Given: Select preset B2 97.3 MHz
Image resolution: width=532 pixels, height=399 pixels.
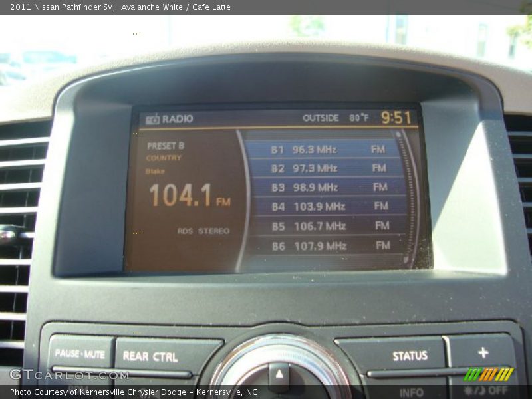Looking at the screenshot, I should (325, 168).
